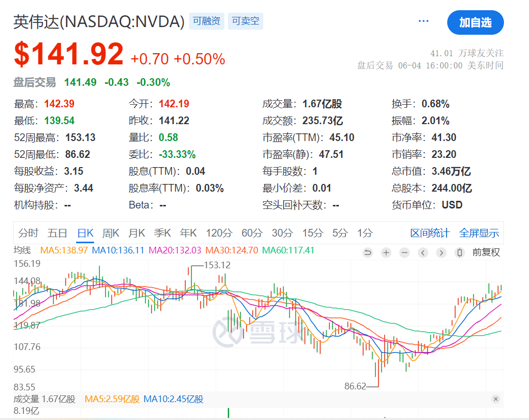Click the 成交额 value 235.73亿
Screen dimensions: 529x420
tap(323, 121)
